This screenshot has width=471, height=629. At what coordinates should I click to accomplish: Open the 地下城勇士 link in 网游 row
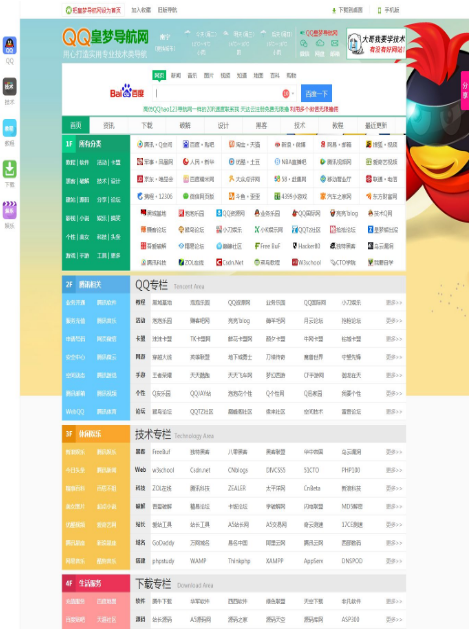[x=240, y=357]
